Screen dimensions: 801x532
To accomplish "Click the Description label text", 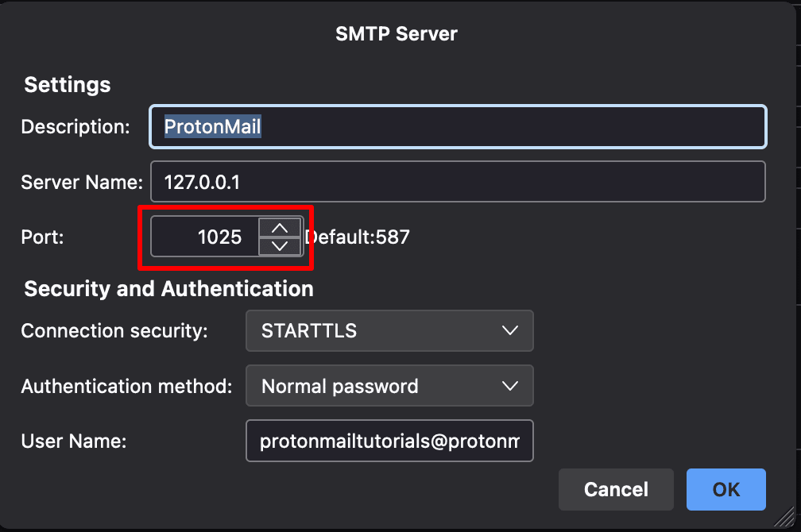I will click(x=75, y=126).
